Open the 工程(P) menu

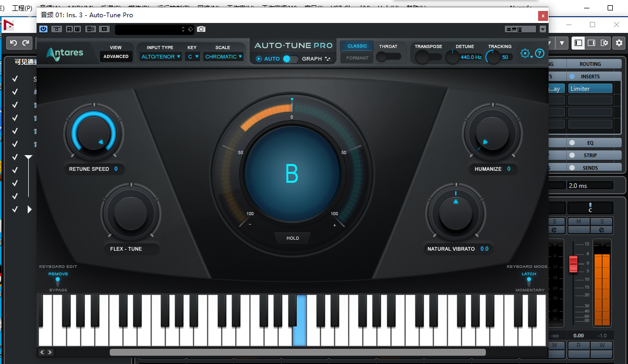click(21, 8)
